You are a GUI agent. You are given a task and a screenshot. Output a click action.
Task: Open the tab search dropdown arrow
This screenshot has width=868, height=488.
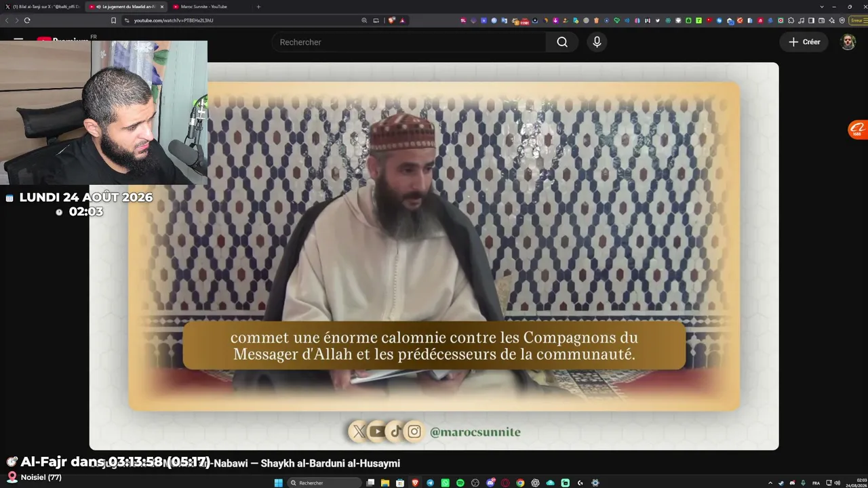click(x=822, y=7)
